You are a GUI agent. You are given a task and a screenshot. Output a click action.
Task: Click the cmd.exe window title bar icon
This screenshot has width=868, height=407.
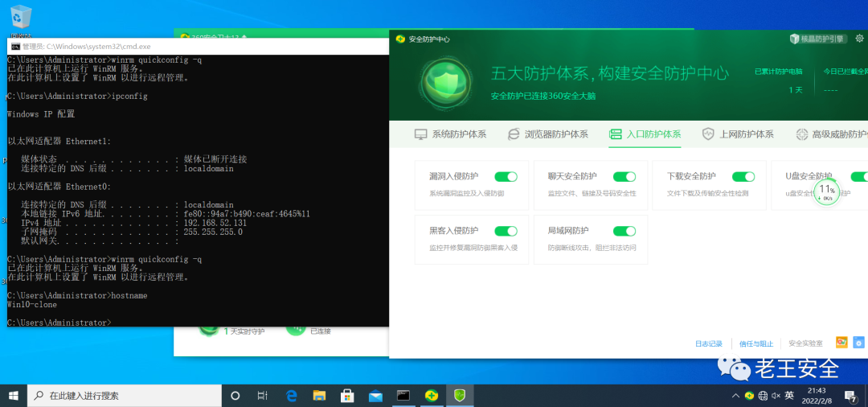pos(15,47)
